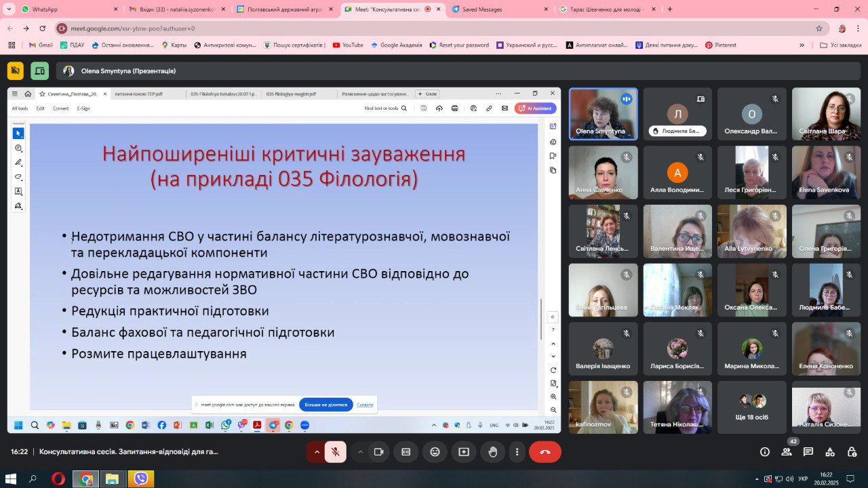The image size is (868, 488).
Task: Switch to the Saved Messages tab
Action: tap(498, 9)
